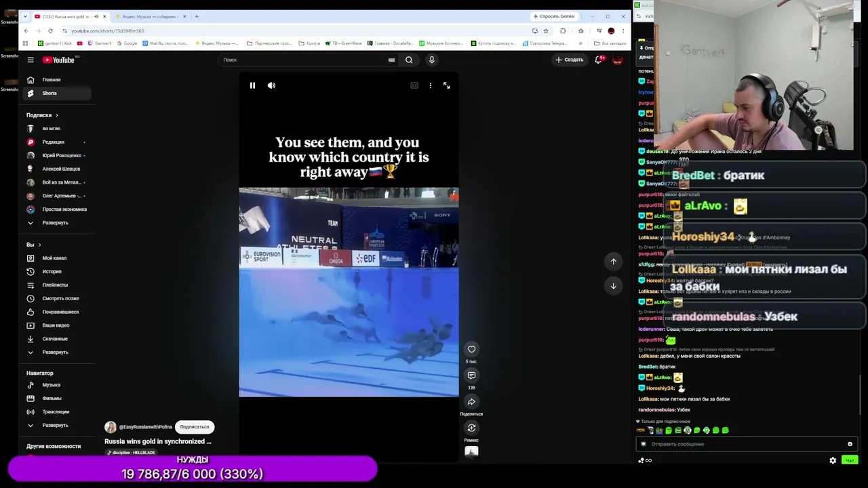The image size is (868, 488).
Task: Open YouTube notifications bell
Action: click(x=598, y=60)
